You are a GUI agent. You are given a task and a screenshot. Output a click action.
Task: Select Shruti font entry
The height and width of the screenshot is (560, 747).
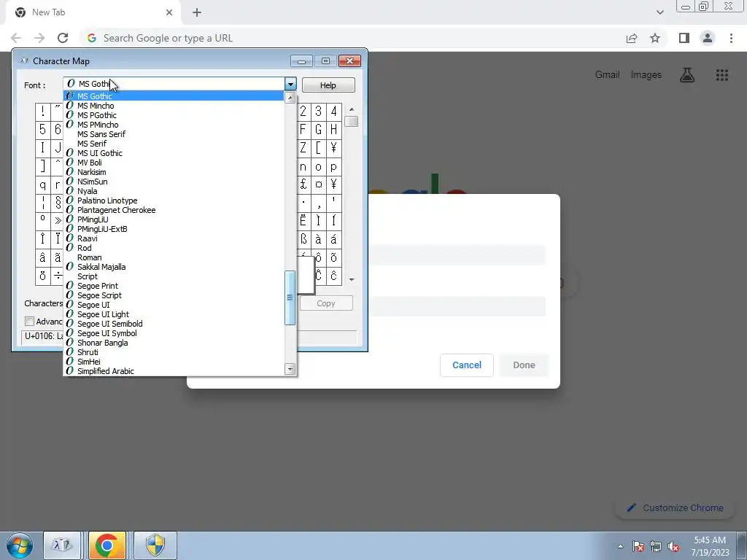pos(174,352)
